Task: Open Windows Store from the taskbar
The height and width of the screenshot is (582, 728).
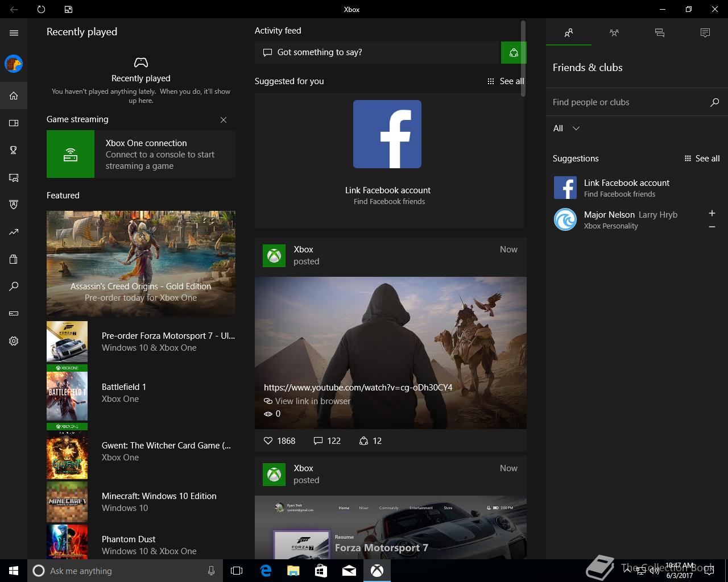Action: coord(321,571)
